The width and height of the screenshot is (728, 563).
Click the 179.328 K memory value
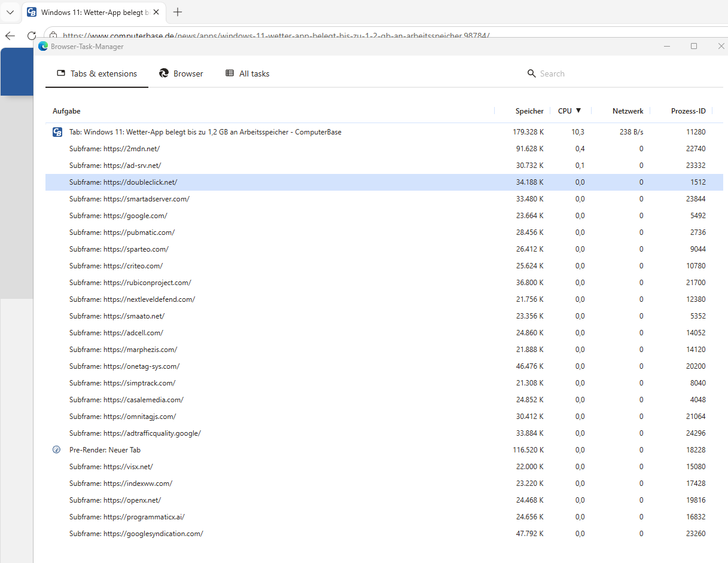point(528,132)
